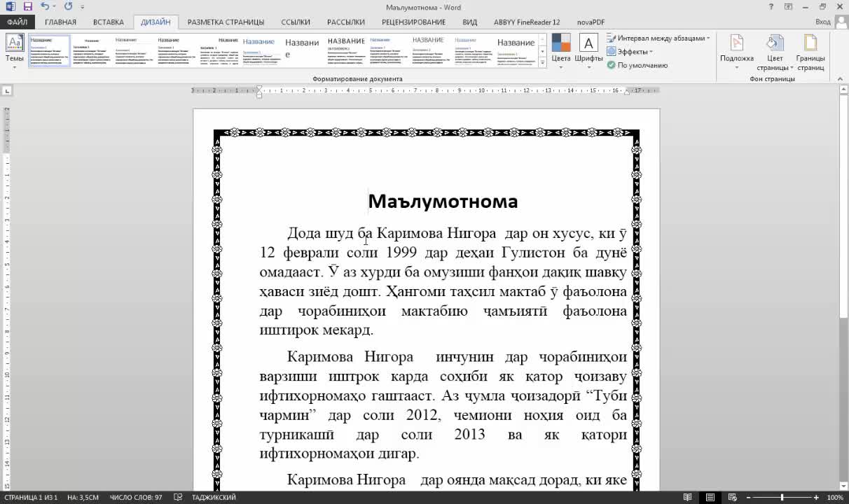Open Границы страниц page borders dialog
The image size is (849, 504).
point(810,52)
